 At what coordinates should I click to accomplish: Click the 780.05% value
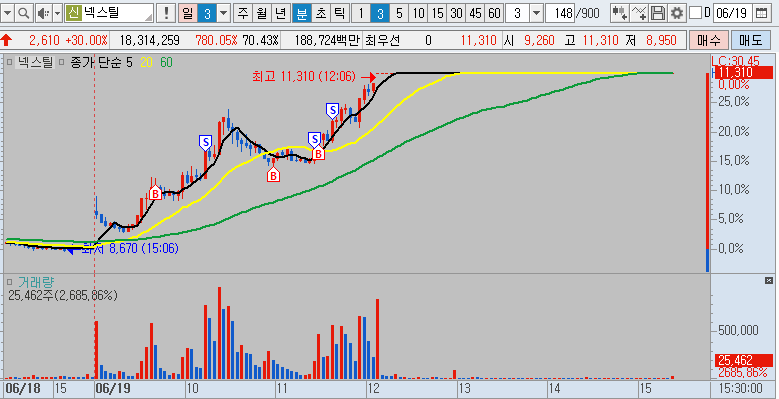(216, 41)
